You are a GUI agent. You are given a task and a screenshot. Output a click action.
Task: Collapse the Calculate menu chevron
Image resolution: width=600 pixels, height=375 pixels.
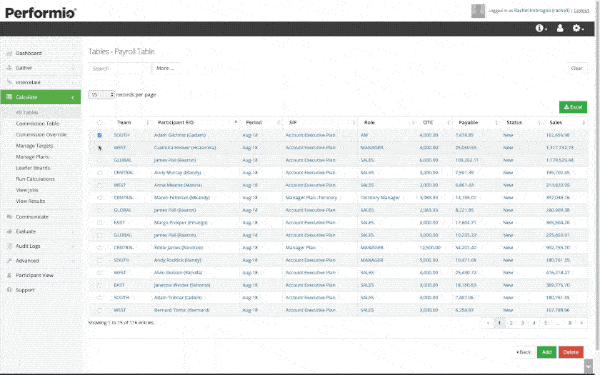(73, 97)
